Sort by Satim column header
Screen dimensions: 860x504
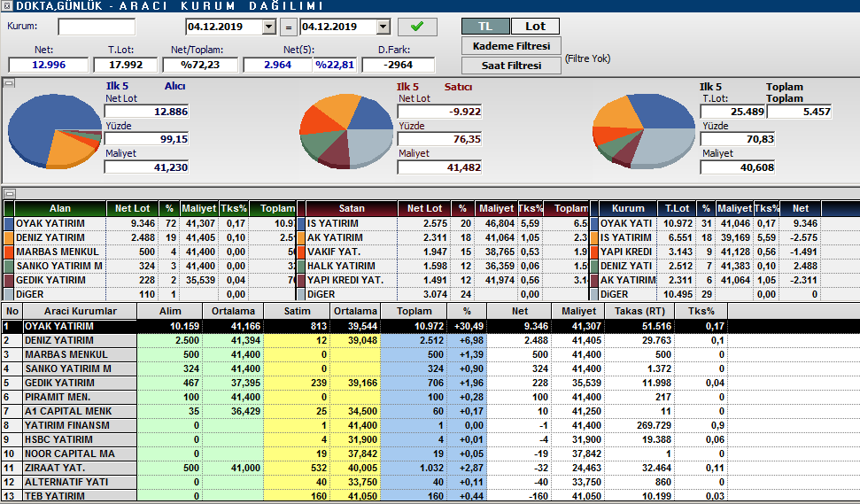click(x=297, y=311)
